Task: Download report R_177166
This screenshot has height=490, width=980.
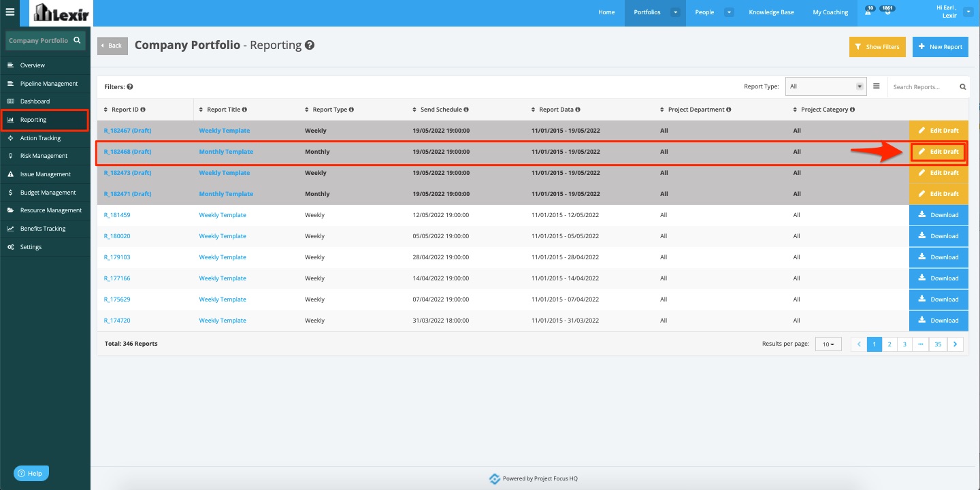Action: pyautogui.click(x=938, y=278)
